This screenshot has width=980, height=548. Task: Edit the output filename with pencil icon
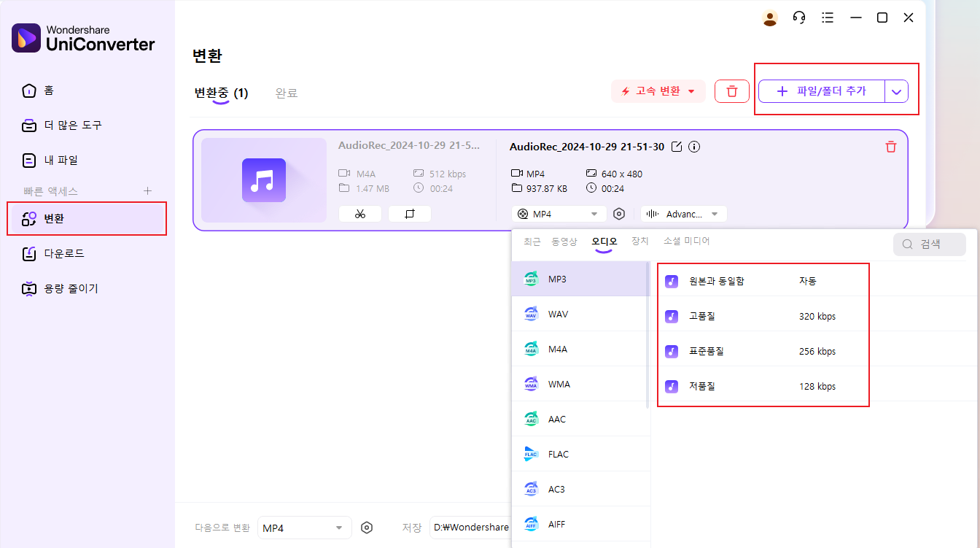(x=677, y=147)
